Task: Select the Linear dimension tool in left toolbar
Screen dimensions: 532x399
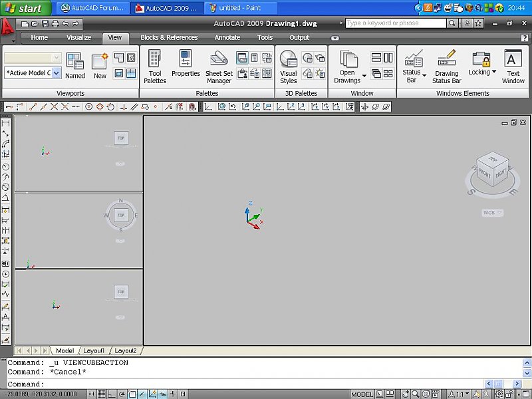Action: (5, 123)
